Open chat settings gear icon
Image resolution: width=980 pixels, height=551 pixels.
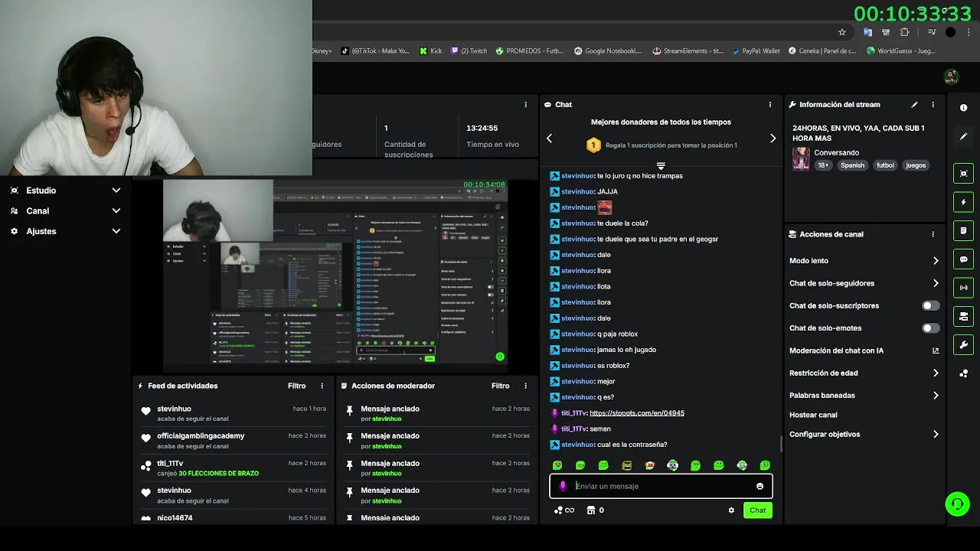coord(731,510)
